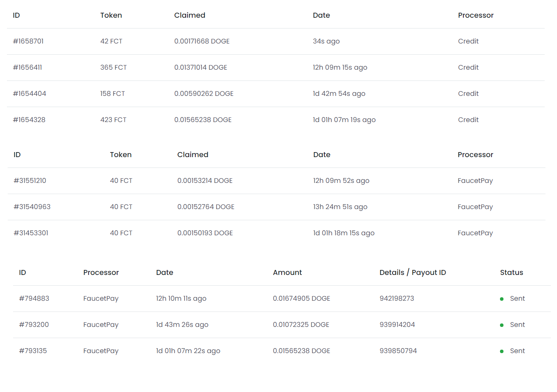The width and height of the screenshot is (557, 392).
Task: Open claim entry #1656411
Action: [x=27, y=67]
